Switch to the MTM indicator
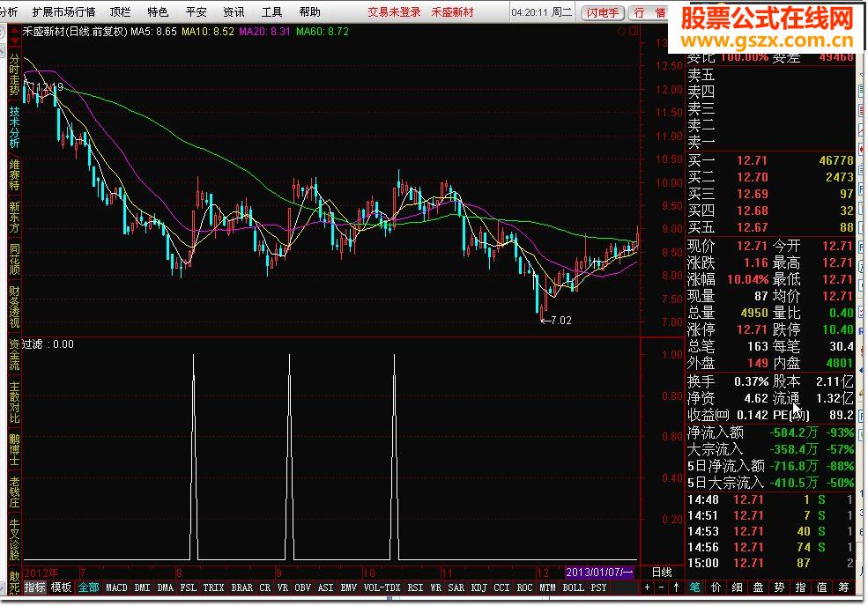Screen dimensions: 868x606 point(547,588)
